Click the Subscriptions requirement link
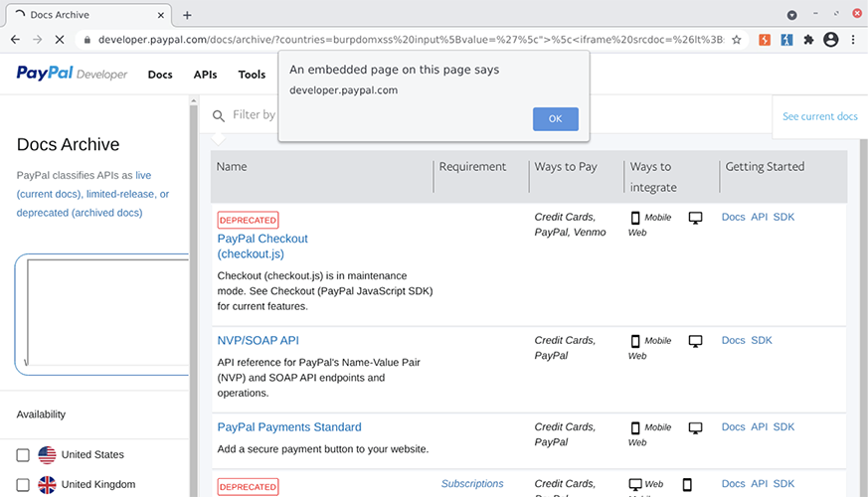 (472, 484)
